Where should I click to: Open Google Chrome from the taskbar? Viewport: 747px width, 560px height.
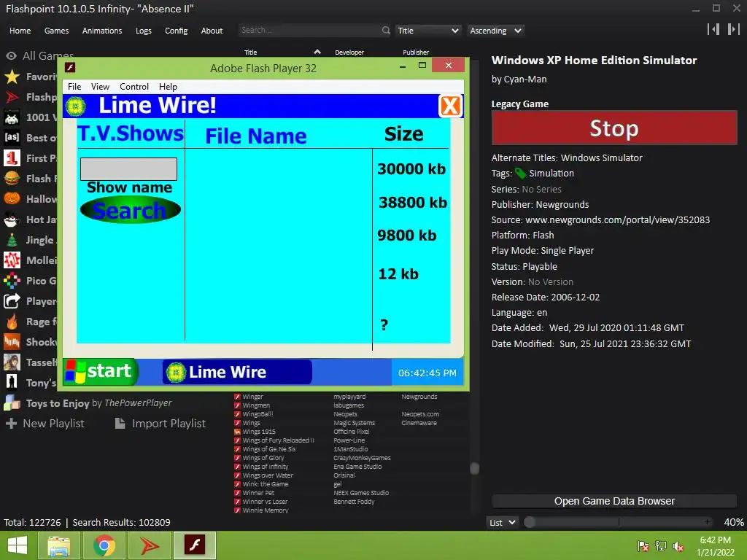pyautogui.click(x=104, y=545)
